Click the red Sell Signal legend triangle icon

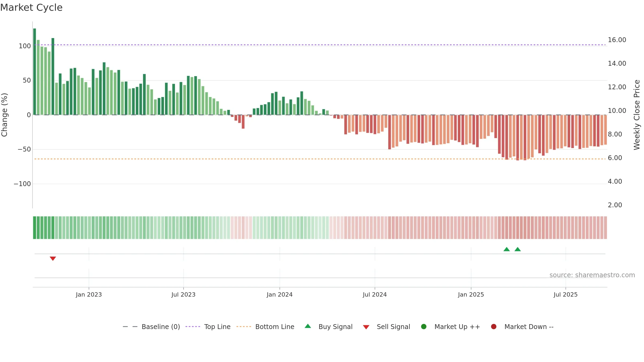[x=366, y=327]
